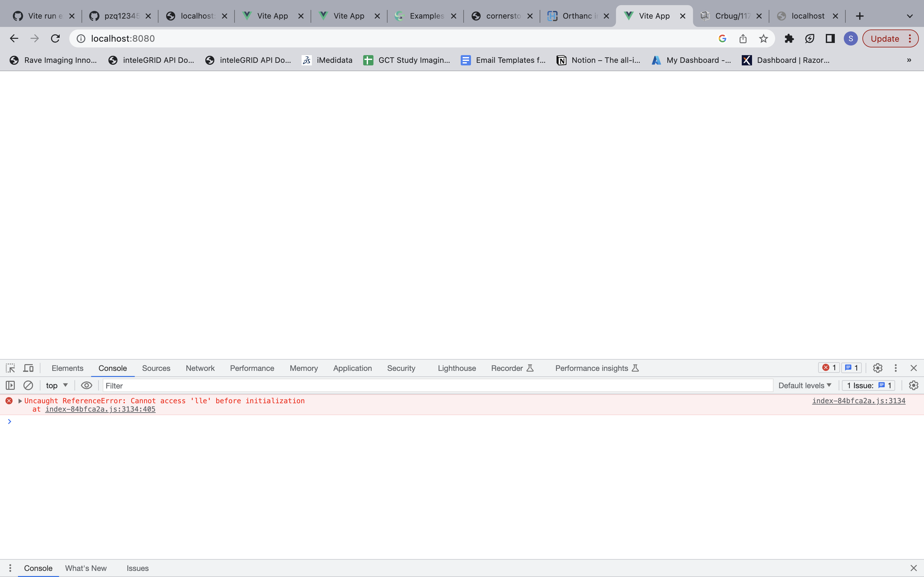Viewport: 924px width, 577px height.
Task: Open DevTools settings gear icon
Action: 877,368
